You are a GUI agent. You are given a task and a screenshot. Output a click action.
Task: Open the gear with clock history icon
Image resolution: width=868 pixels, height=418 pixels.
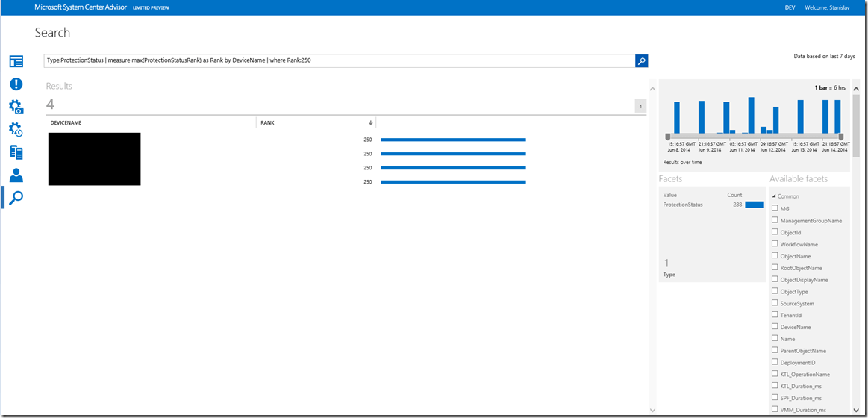point(16,130)
